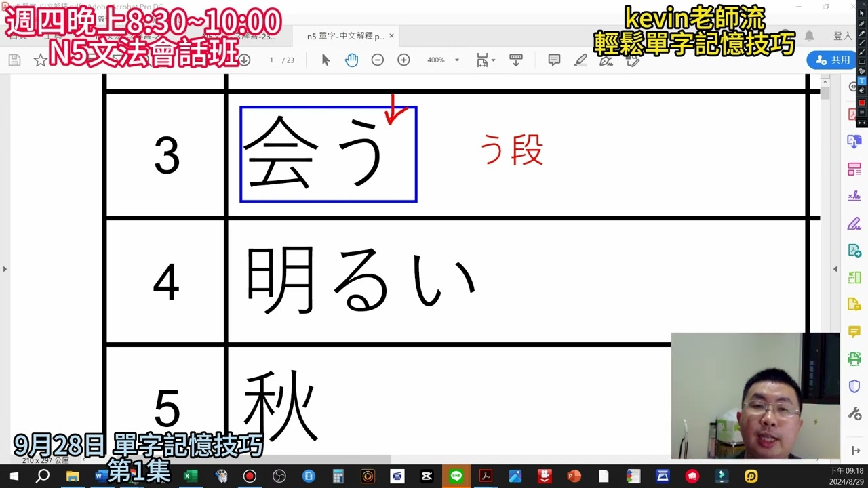868x488 pixels.
Task: Open taskbar search magnifier
Action: pyautogui.click(x=42, y=476)
